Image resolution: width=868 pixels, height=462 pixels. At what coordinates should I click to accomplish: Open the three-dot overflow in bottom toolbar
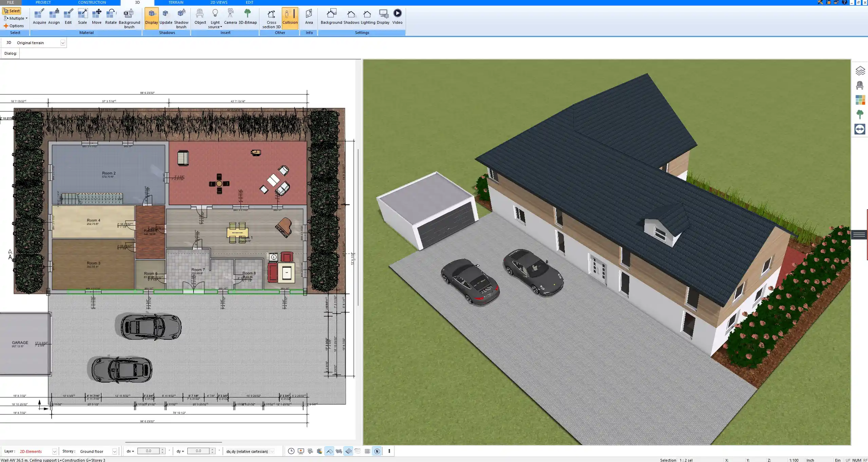pyautogui.click(x=389, y=451)
